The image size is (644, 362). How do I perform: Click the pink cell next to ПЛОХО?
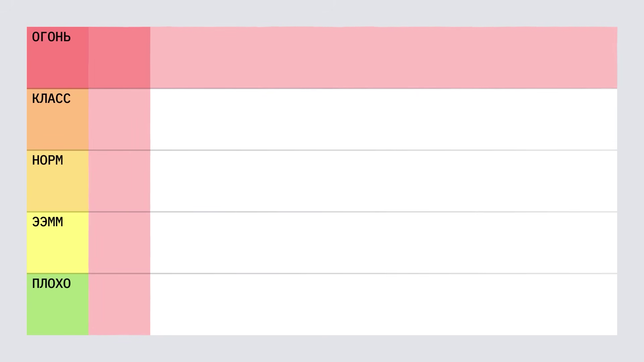(x=119, y=304)
